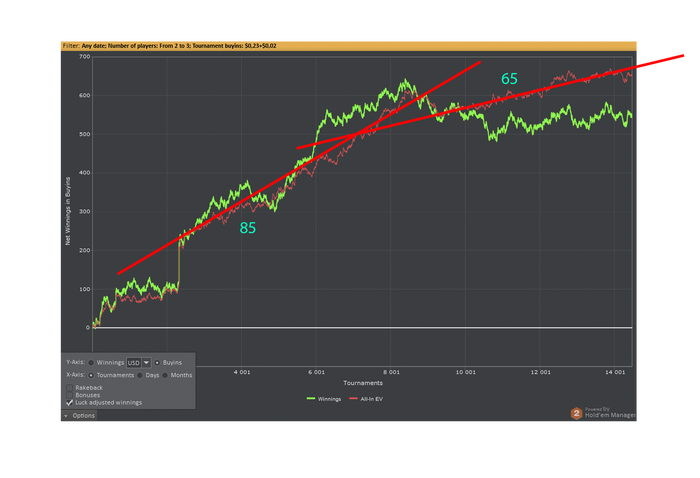This screenshot has height=478, width=700.
Task: Open the USD currency dropdown
Action: point(146,362)
